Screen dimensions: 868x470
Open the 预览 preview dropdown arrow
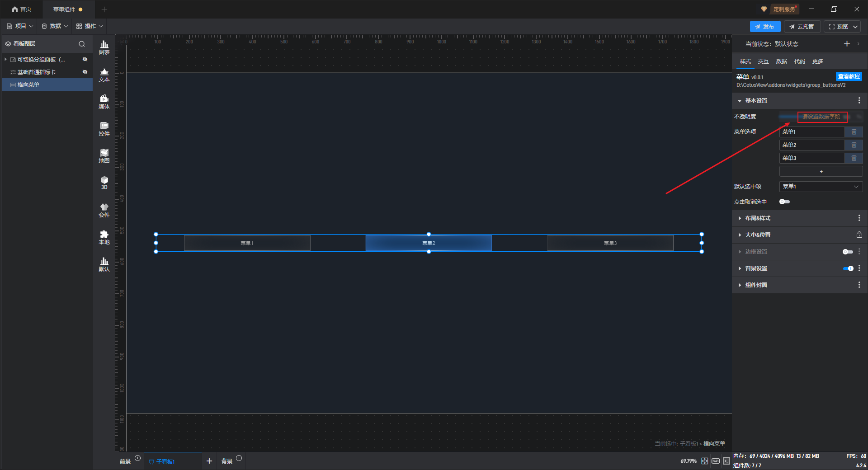click(x=855, y=27)
